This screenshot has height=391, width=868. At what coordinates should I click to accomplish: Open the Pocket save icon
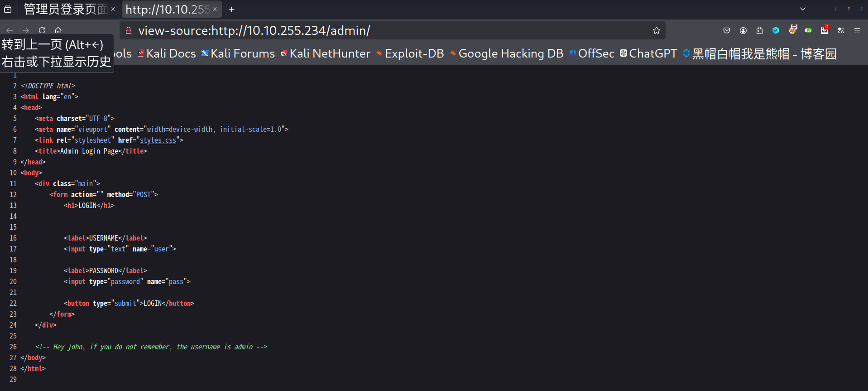point(727,30)
